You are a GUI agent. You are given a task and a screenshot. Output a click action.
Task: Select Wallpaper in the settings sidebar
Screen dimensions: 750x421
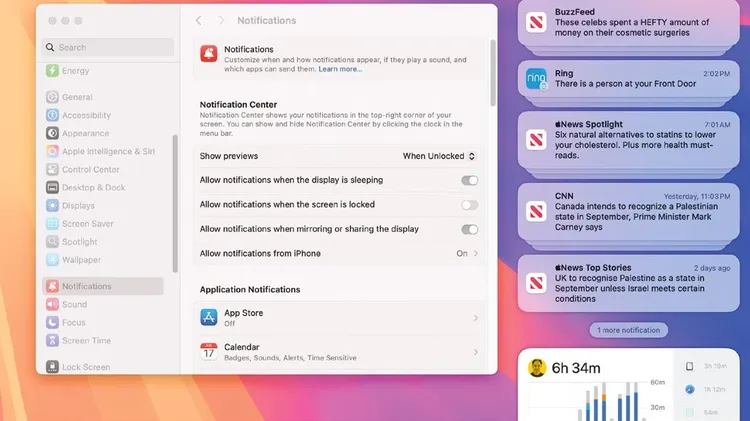coord(81,260)
